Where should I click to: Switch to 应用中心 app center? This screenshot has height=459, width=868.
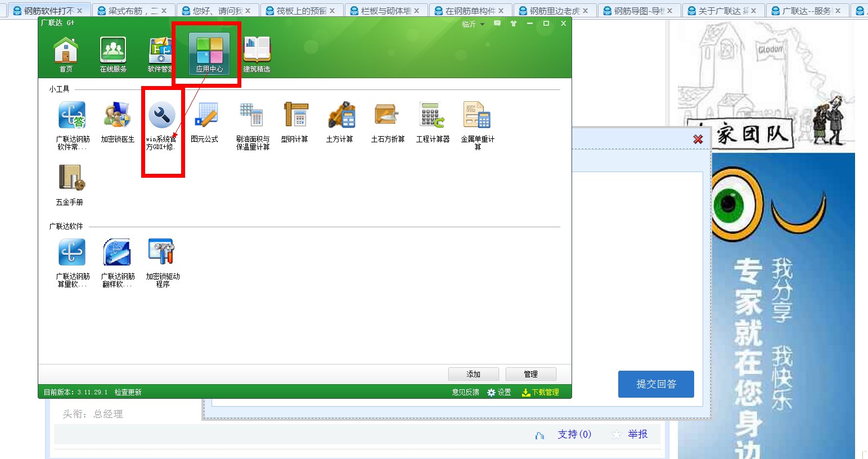tap(209, 54)
